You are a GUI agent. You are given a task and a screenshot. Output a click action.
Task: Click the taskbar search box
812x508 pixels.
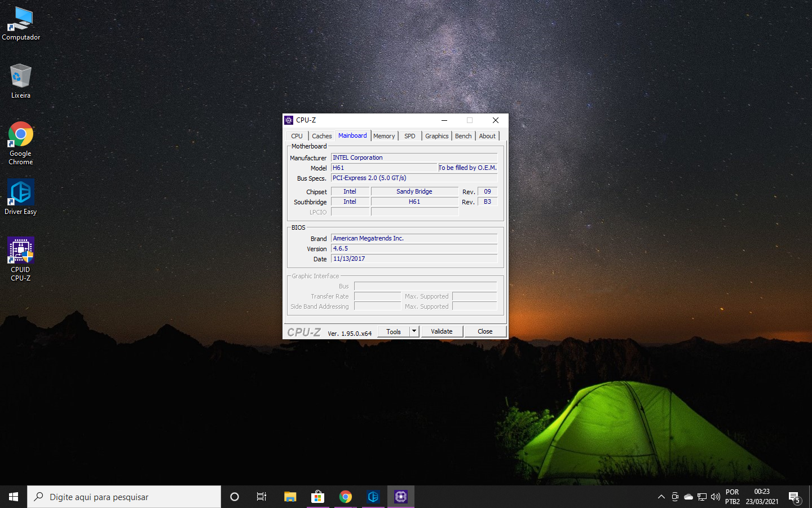(x=124, y=497)
